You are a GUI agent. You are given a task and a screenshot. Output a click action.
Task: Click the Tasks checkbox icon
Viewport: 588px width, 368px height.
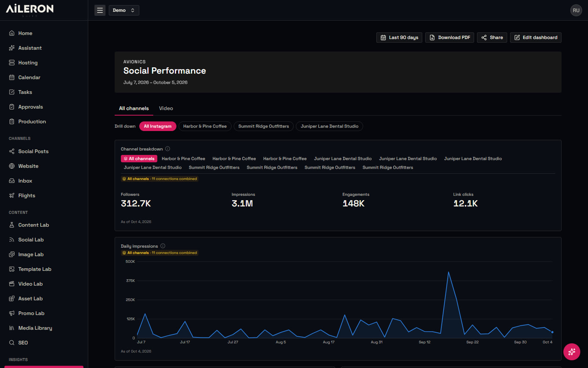pyautogui.click(x=12, y=92)
